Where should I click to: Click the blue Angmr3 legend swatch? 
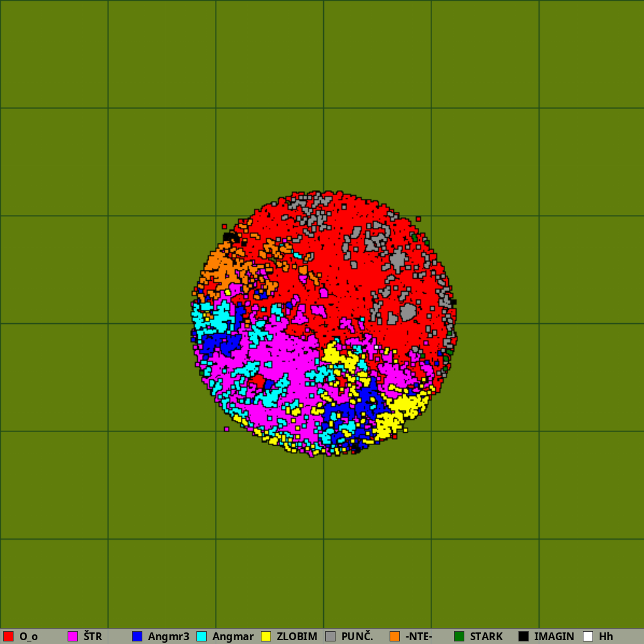137,636
